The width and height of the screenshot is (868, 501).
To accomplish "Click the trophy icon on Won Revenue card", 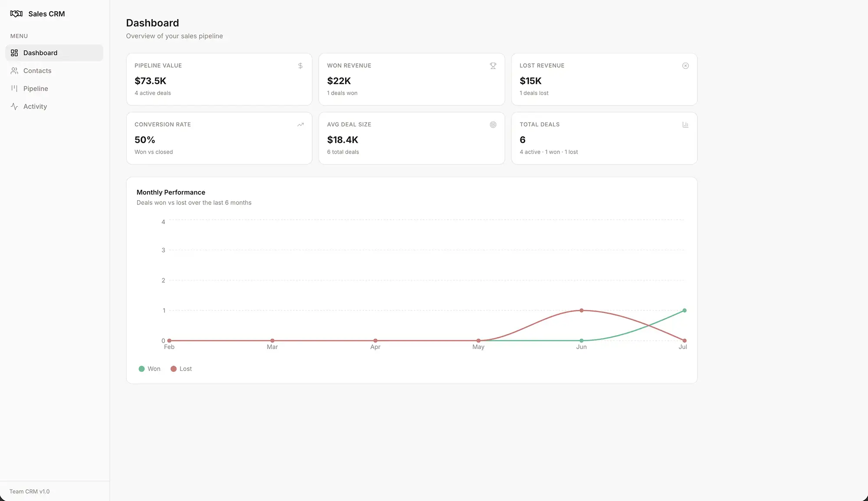I will pos(493,66).
